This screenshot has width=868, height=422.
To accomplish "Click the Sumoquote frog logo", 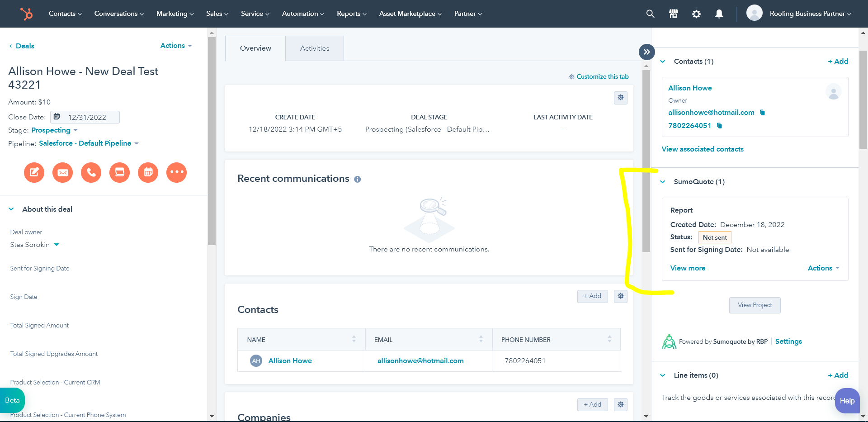I will pyautogui.click(x=669, y=341).
